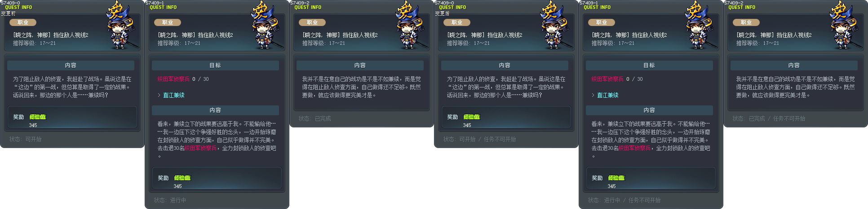868x209 pixels.
Task: Click the quest title in the 变更前 panel
Action: point(51,35)
